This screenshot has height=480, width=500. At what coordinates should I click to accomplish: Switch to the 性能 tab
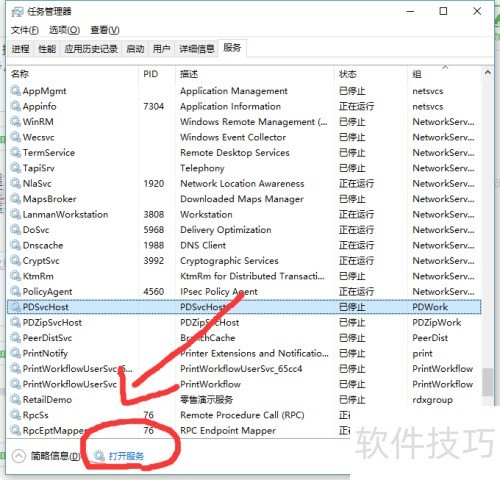tap(47, 49)
